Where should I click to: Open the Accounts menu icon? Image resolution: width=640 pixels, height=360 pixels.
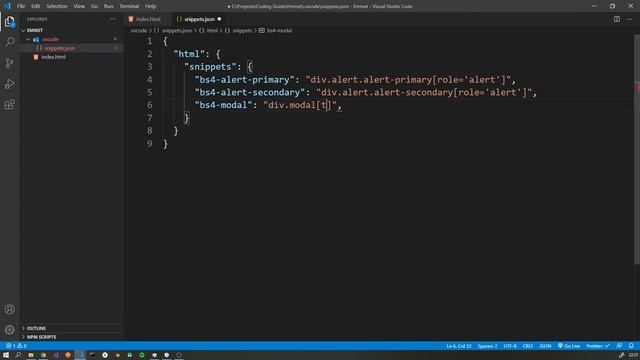coord(9,309)
